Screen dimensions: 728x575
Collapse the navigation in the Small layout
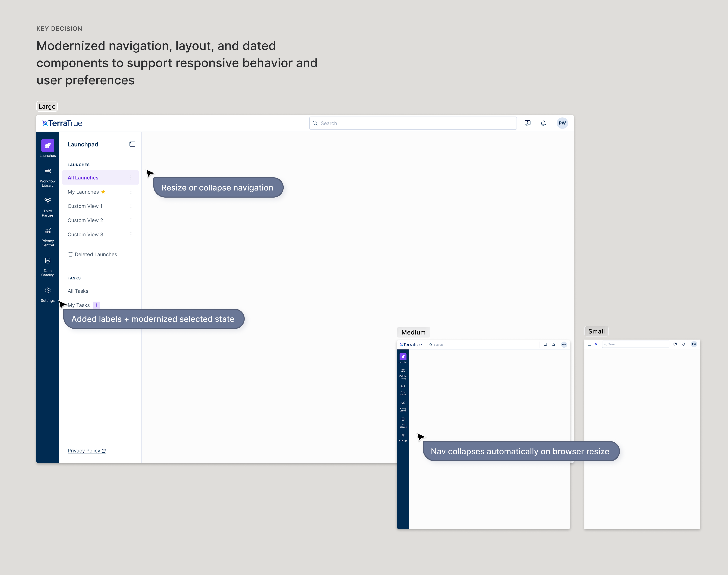tap(589, 344)
